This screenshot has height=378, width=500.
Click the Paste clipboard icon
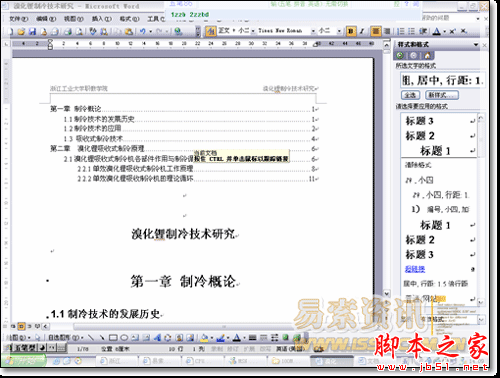tap(129, 32)
